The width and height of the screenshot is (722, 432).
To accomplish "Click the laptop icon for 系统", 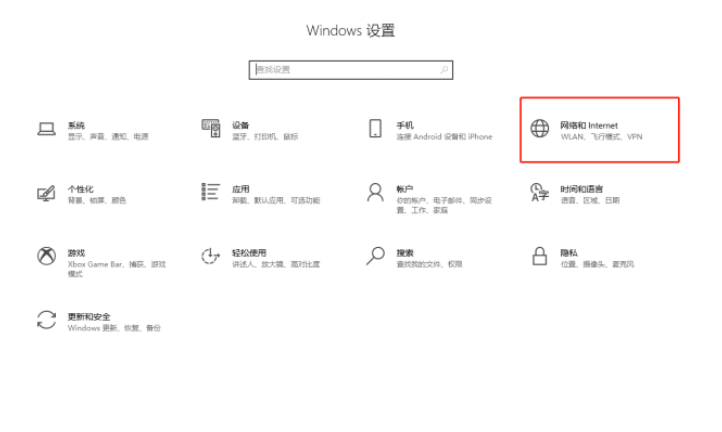I will (x=46, y=129).
